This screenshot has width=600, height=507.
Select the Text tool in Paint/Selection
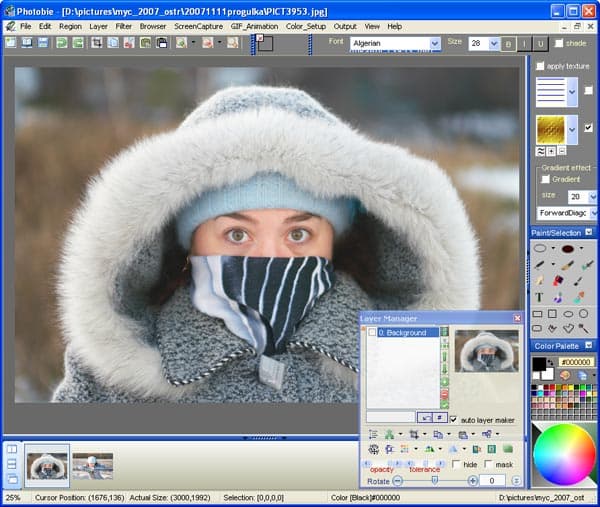(x=539, y=297)
